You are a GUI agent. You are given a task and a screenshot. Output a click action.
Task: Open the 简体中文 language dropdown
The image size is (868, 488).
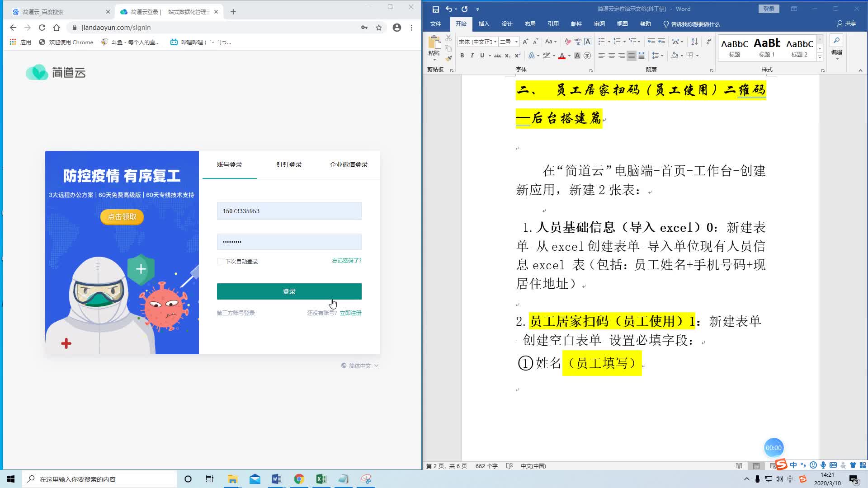pyautogui.click(x=359, y=366)
